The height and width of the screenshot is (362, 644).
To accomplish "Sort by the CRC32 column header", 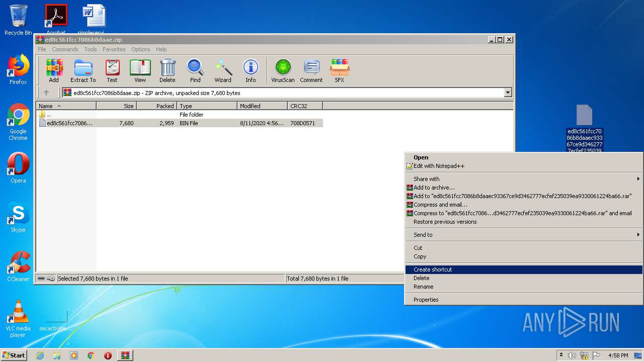I will (x=305, y=106).
